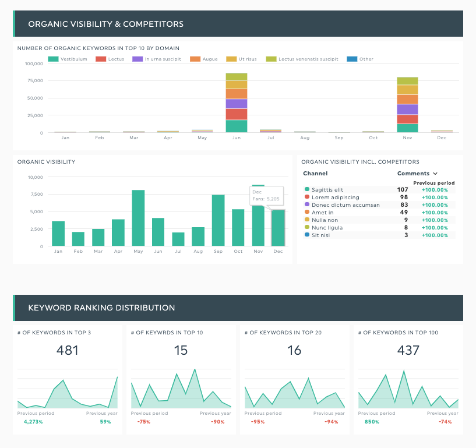The image size is (476, 448).
Task: Select the Sit nisi channel dot icon
Action: (306, 235)
